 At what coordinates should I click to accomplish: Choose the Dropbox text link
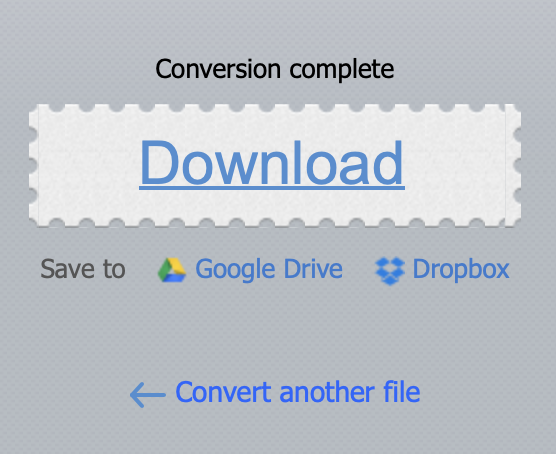461,269
